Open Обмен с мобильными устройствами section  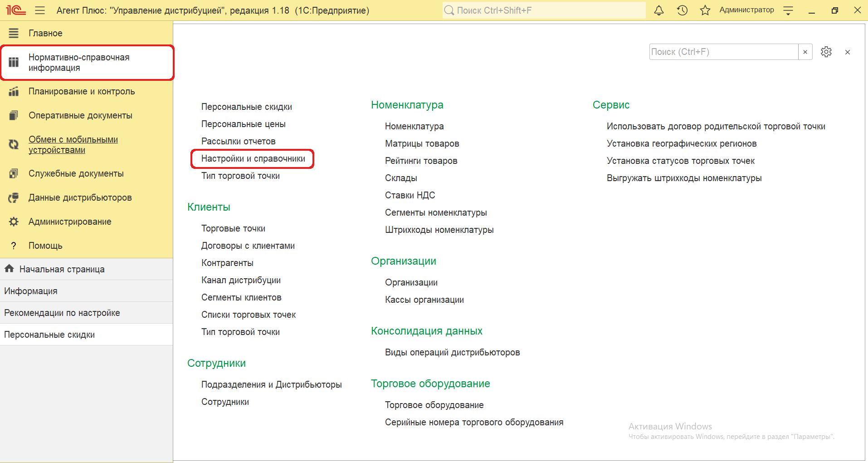click(73, 144)
